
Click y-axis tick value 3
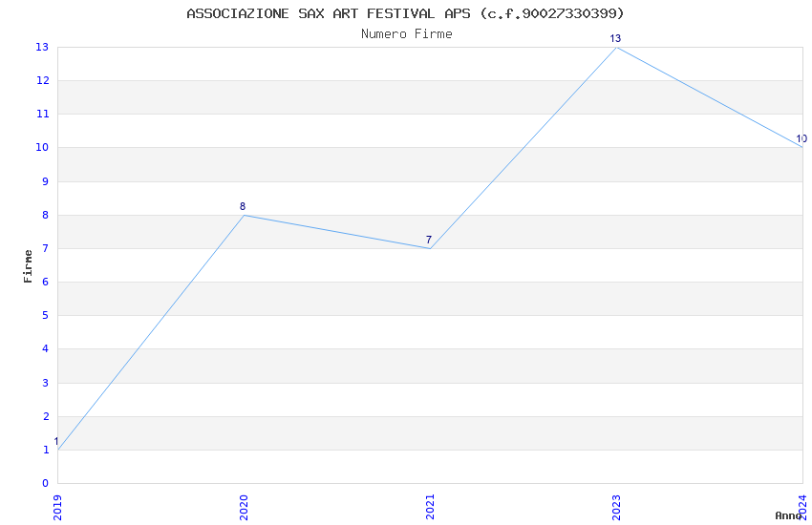pos(46,383)
